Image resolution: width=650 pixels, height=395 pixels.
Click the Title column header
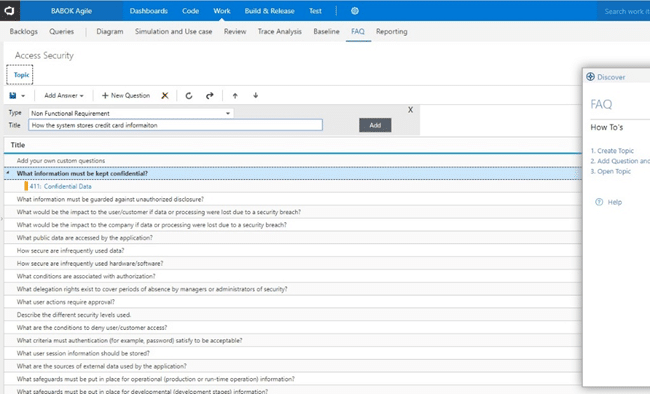point(18,145)
